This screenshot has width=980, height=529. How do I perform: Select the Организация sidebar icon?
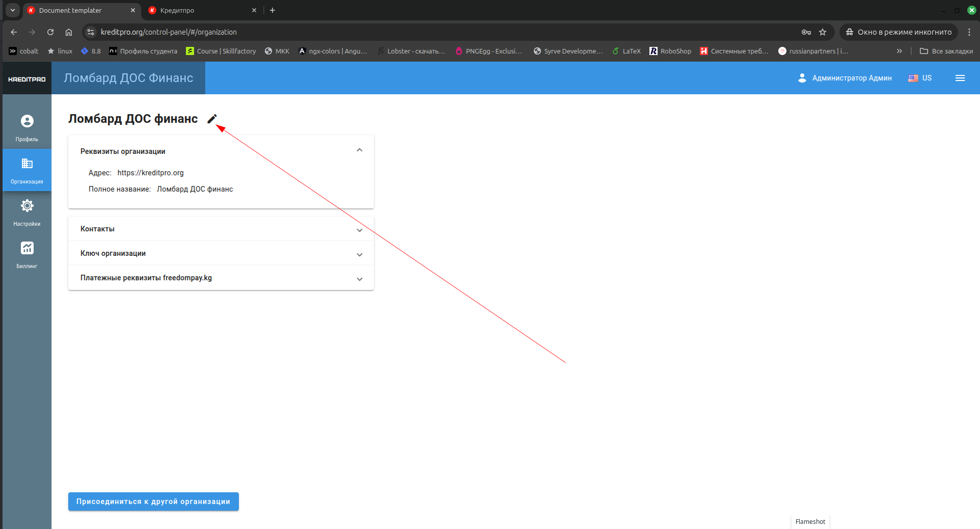(x=27, y=170)
